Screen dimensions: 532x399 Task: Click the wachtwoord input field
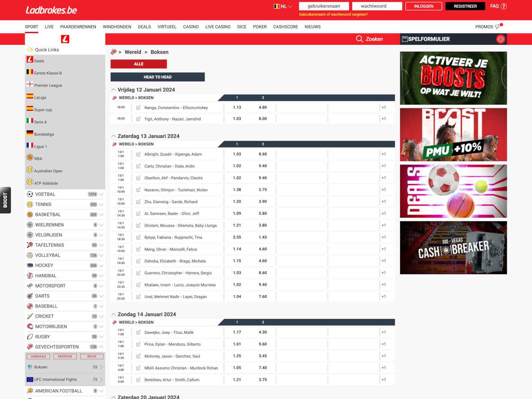point(377,6)
